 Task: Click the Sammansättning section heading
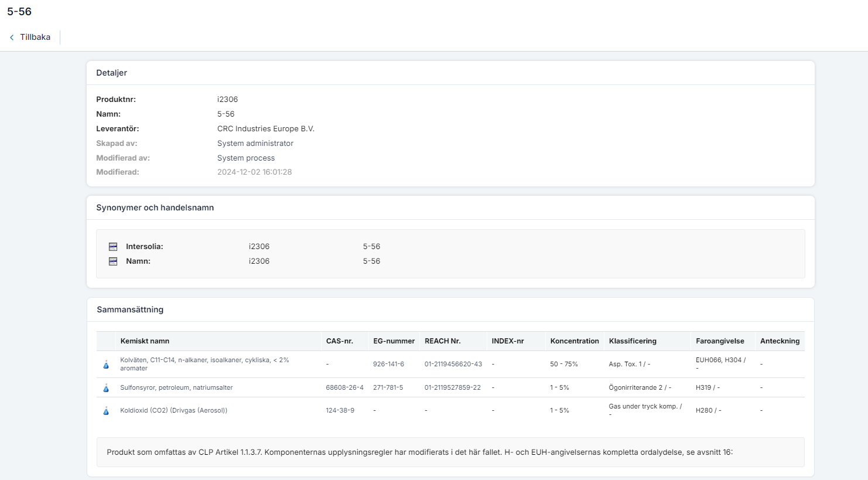click(x=130, y=309)
